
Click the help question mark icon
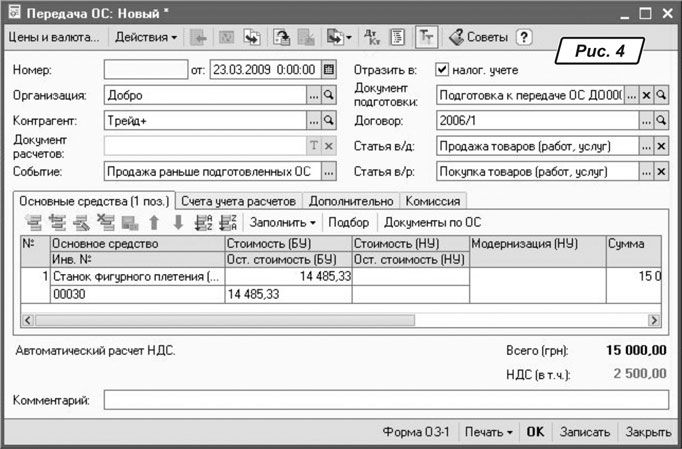pos(523,37)
